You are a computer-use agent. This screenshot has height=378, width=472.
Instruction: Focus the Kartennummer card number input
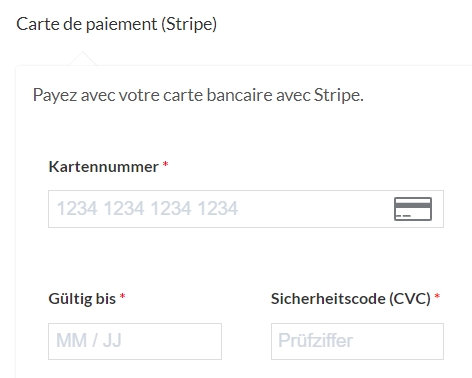[246, 209]
